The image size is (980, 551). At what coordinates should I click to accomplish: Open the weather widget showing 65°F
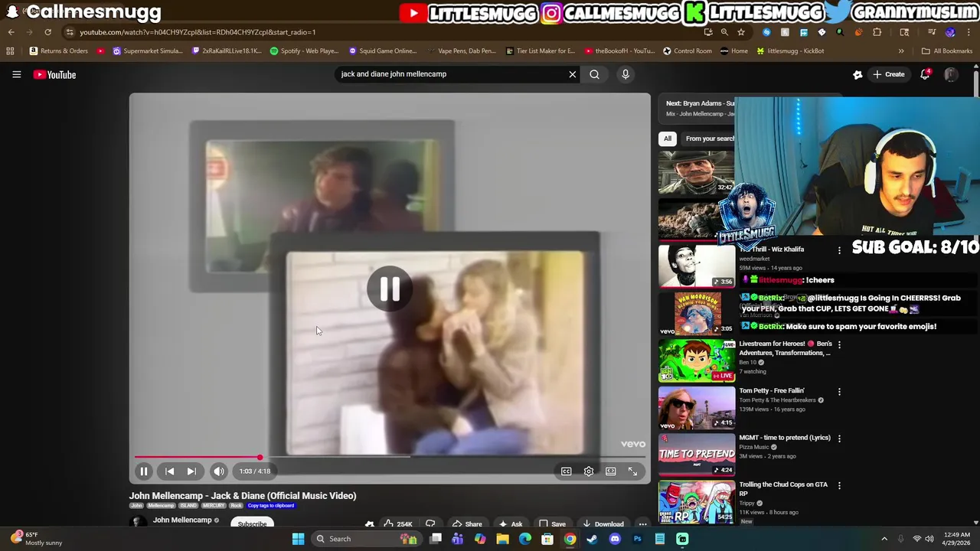(37, 539)
